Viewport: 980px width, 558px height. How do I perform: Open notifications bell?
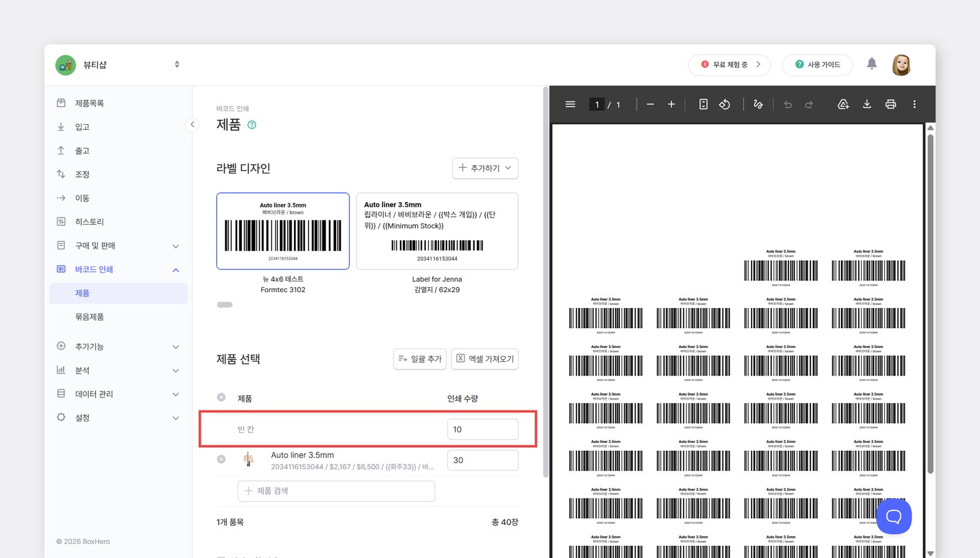click(x=872, y=64)
